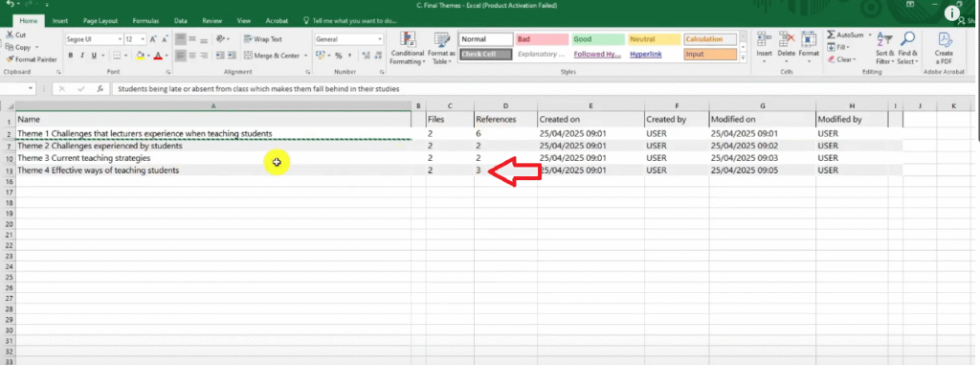The height and width of the screenshot is (365, 980).
Task: Click the Accounting Number Format icon
Action: click(321, 56)
